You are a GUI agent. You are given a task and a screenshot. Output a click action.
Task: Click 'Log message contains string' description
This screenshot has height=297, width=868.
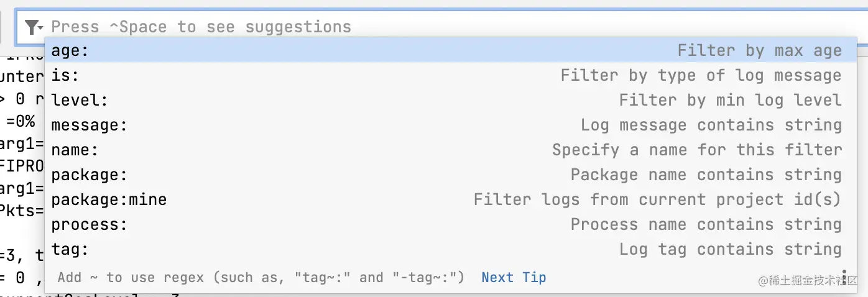point(711,126)
